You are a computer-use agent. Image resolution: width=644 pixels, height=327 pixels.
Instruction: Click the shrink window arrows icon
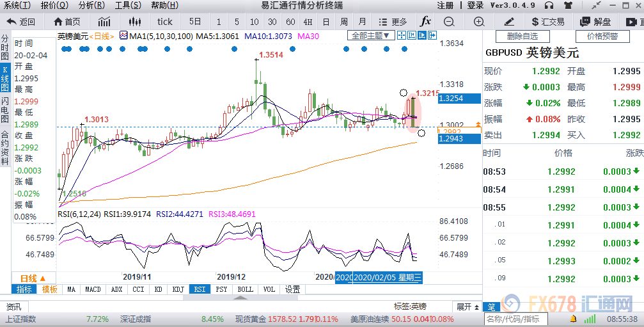pos(597,5)
